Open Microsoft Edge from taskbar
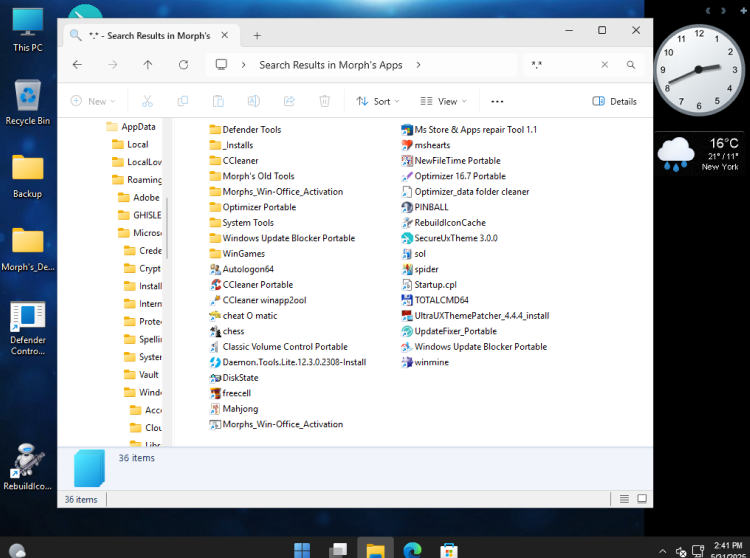Viewport: 750px width, 558px height. point(412,550)
